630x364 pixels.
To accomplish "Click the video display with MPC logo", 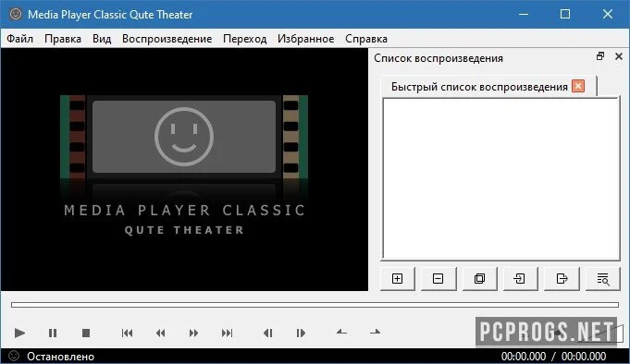I will [x=184, y=169].
